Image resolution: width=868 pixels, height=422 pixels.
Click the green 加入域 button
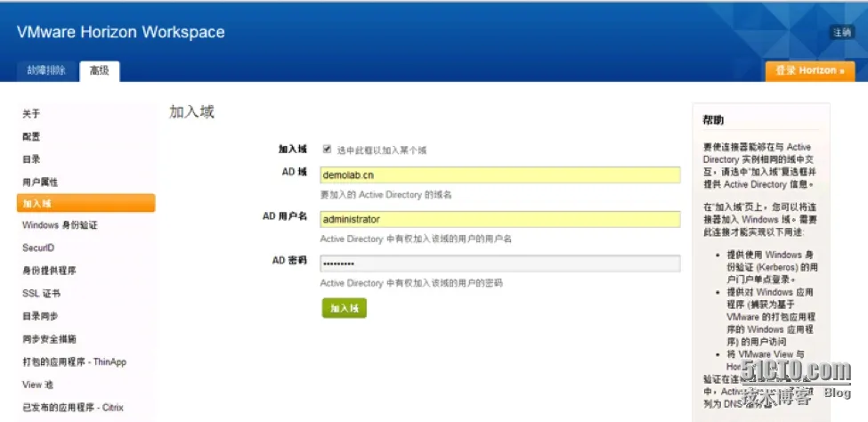(345, 308)
